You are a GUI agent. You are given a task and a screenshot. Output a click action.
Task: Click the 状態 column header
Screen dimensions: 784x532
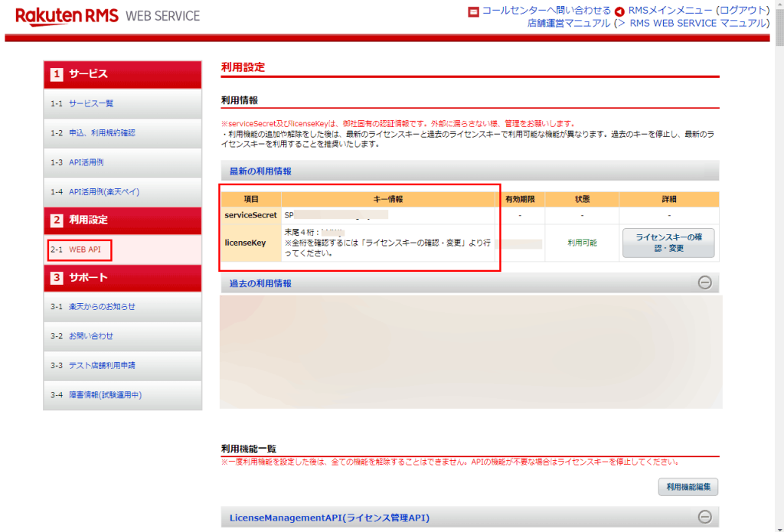tap(582, 199)
